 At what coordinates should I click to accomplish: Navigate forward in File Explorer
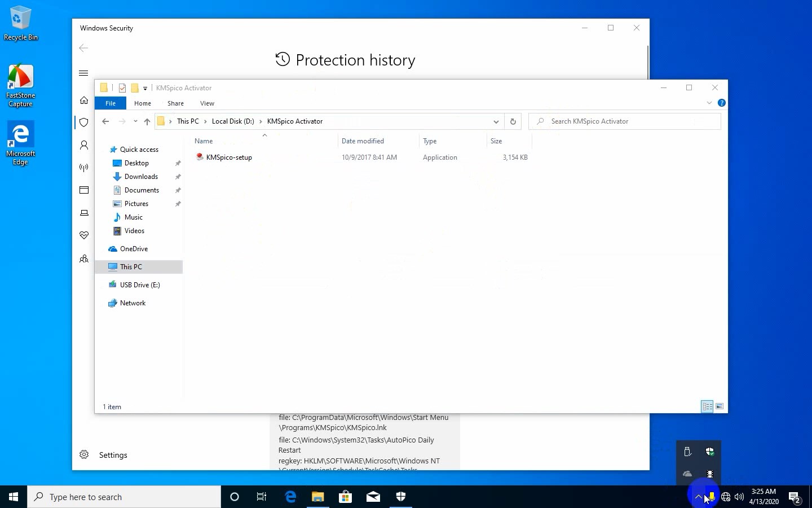(x=122, y=121)
